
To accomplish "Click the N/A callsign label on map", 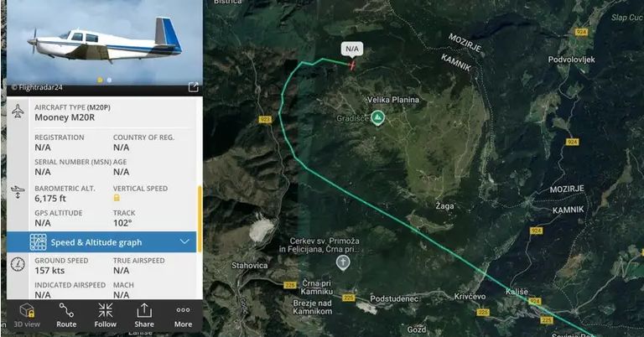I will pos(352,49).
